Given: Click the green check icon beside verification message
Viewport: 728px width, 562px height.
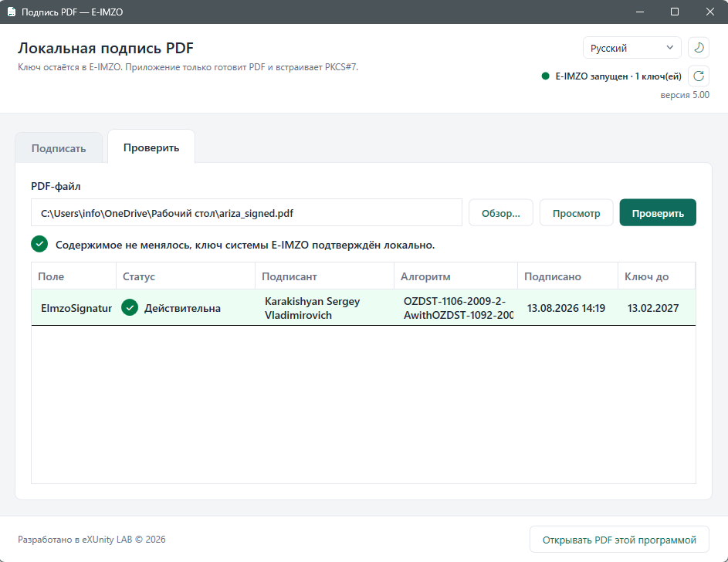Looking at the screenshot, I should [x=39, y=244].
